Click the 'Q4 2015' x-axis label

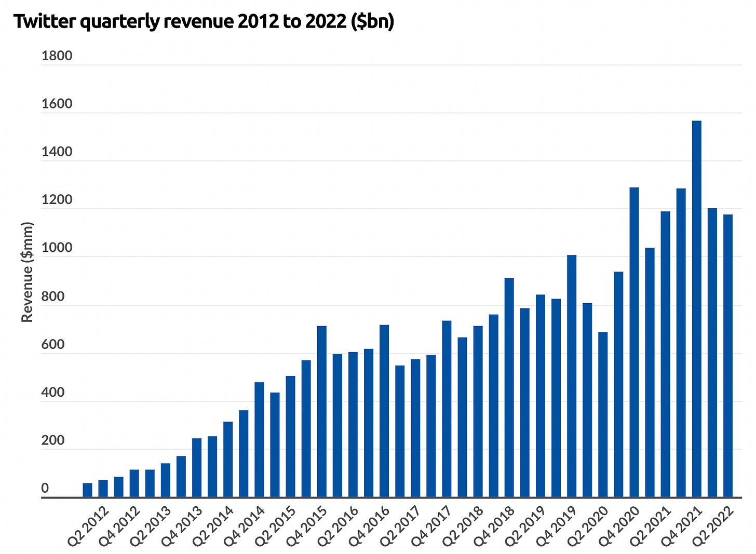307,525
